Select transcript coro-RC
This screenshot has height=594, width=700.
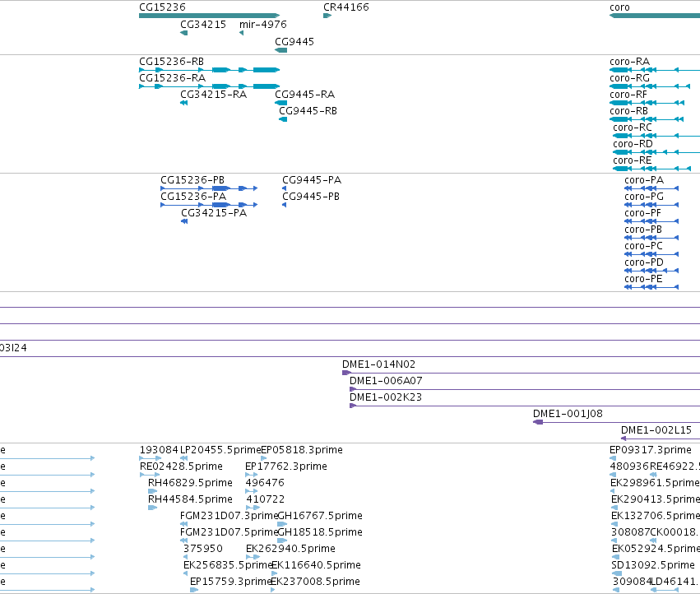click(x=656, y=136)
